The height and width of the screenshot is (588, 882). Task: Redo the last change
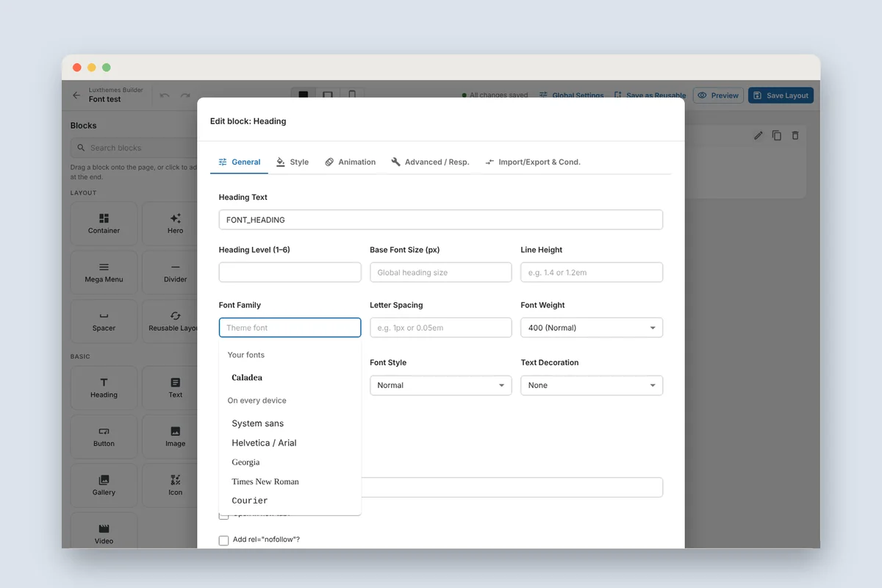coord(185,96)
